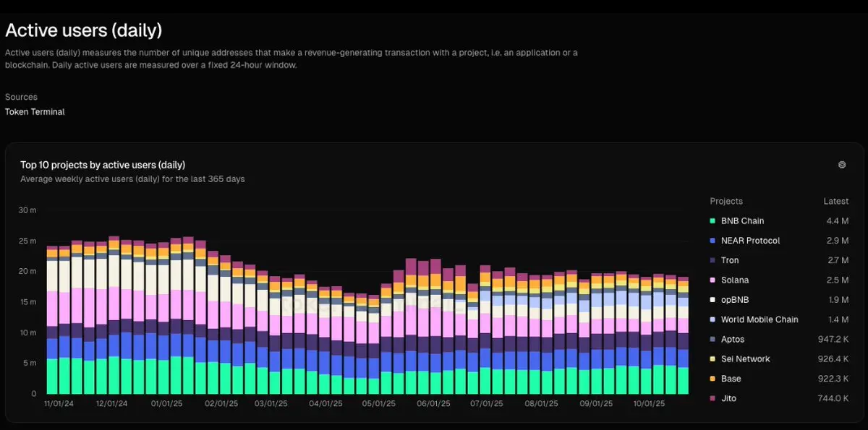Screen dimensions: 868x430
Task: Click the 25 m y-axis label
Action: click(x=27, y=241)
